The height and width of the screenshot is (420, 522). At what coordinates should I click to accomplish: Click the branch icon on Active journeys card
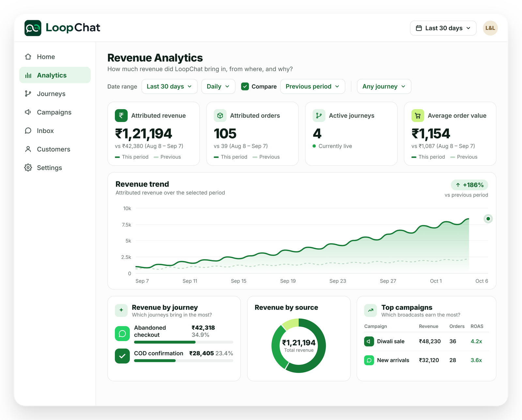(x=319, y=116)
